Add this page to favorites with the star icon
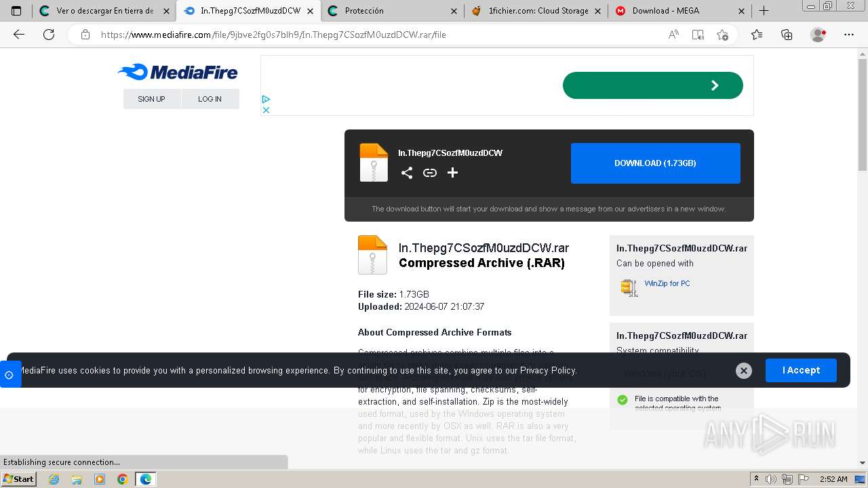 pos(722,35)
